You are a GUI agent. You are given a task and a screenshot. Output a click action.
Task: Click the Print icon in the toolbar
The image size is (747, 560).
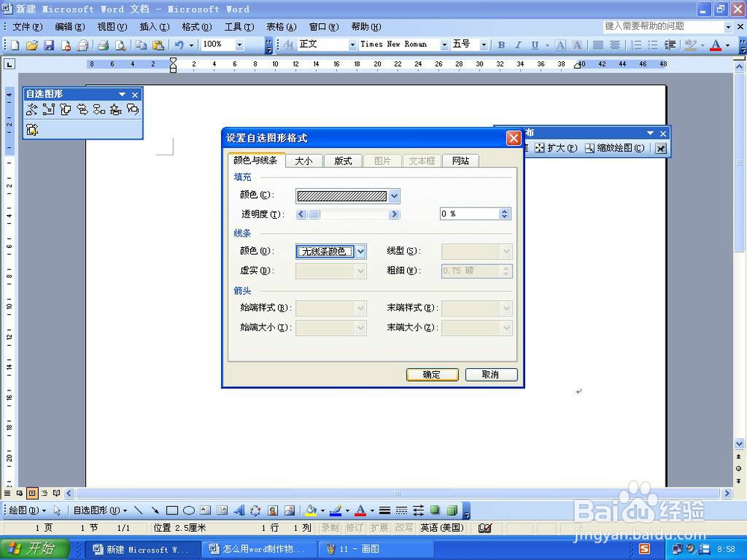pyautogui.click(x=103, y=45)
